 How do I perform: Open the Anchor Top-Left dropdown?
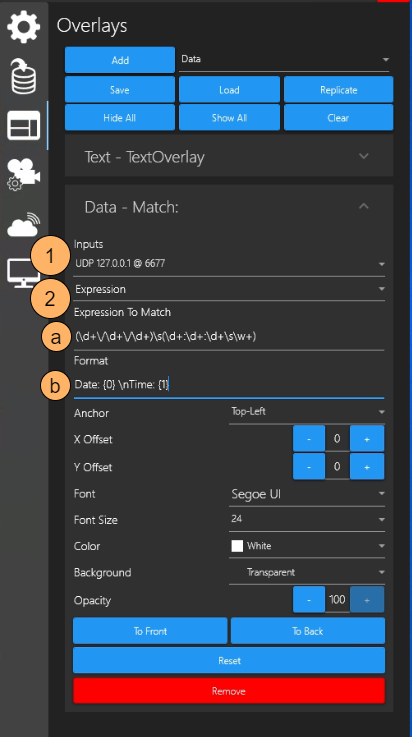(x=307, y=412)
